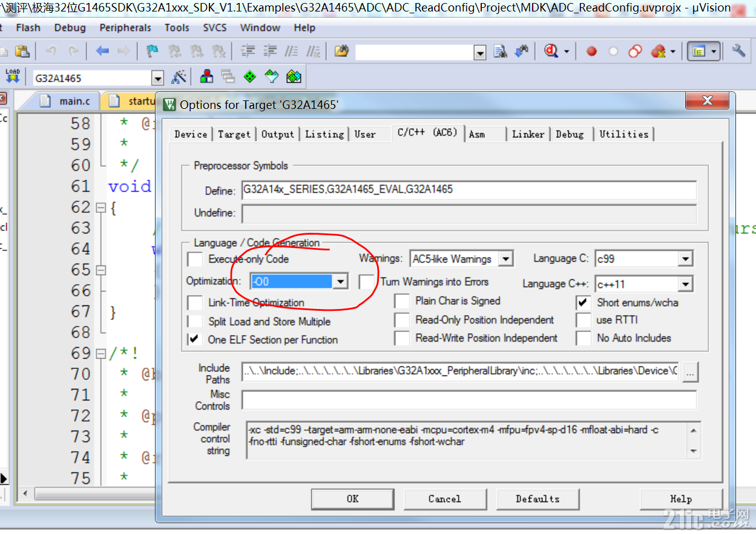The image size is (756, 534).
Task: Click the Redo arrow icon
Action: [73, 51]
